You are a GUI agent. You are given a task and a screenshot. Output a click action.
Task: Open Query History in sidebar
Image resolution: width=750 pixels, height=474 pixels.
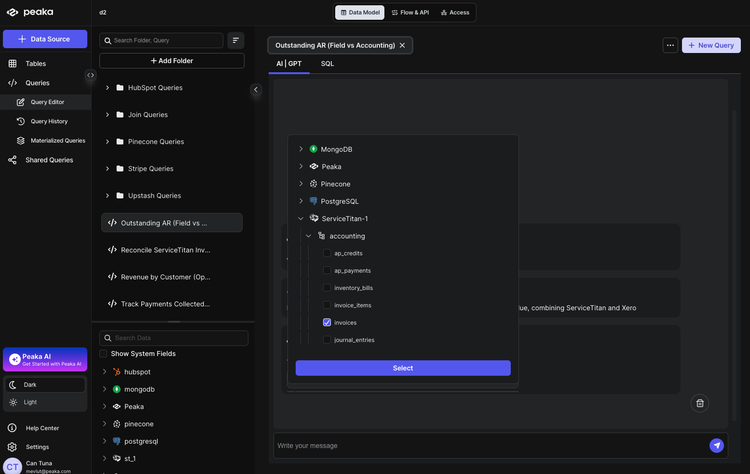point(49,121)
